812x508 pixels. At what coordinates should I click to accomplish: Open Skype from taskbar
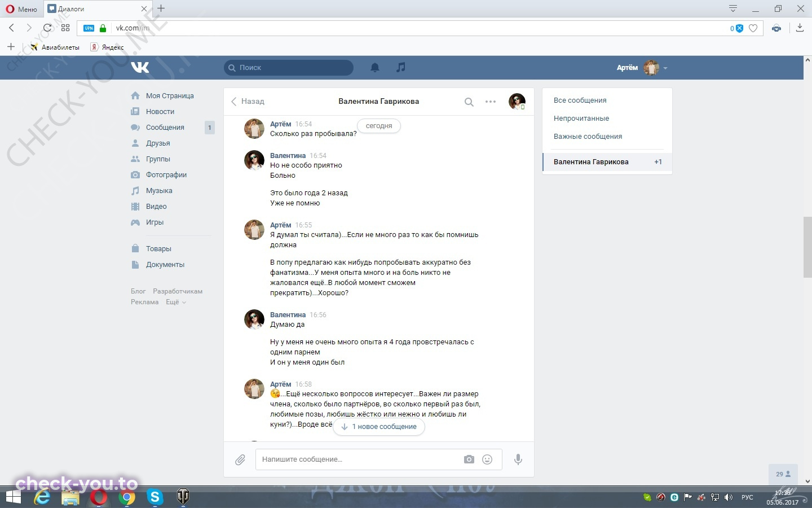point(155,497)
